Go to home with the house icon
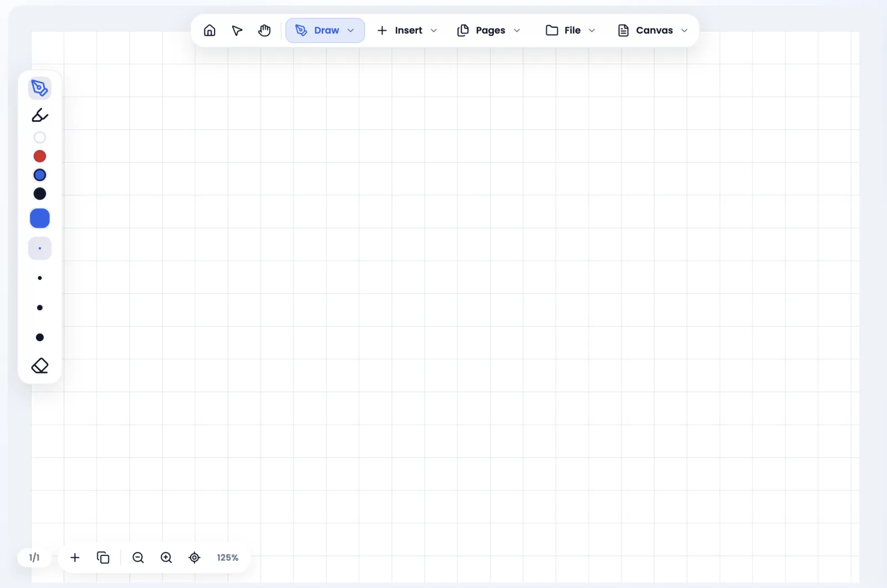This screenshot has height=588, width=887. point(210,30)
